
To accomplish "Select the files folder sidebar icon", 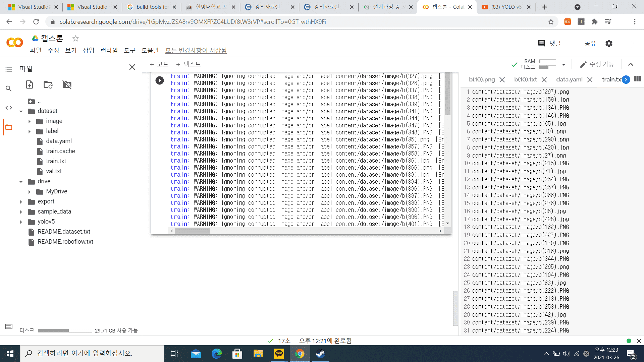I will 9,127.
